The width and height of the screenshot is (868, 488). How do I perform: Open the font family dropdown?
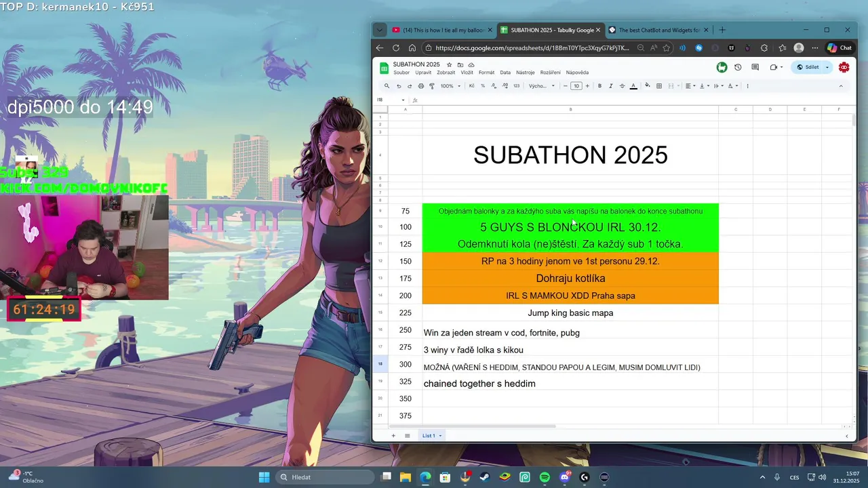pos(542,86)
